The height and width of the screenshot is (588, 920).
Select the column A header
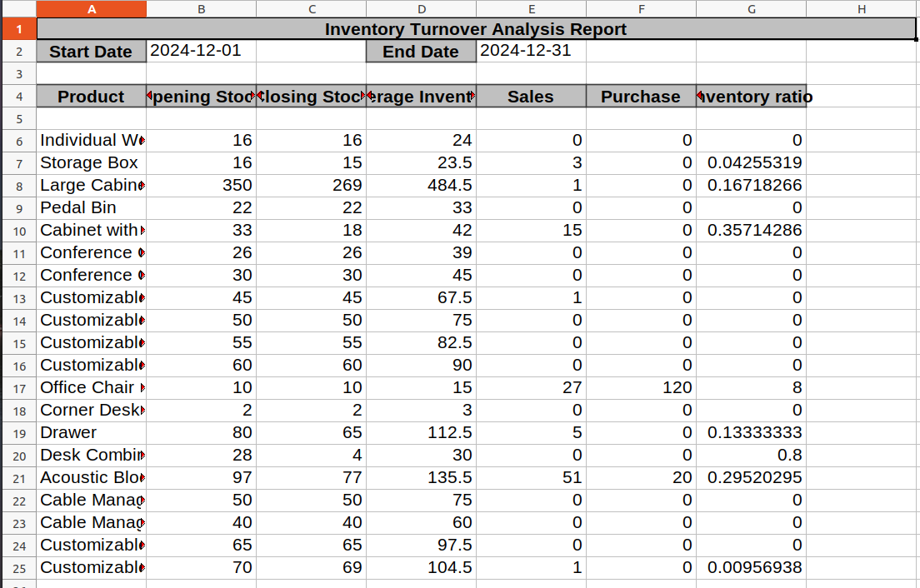pos(92,9)
